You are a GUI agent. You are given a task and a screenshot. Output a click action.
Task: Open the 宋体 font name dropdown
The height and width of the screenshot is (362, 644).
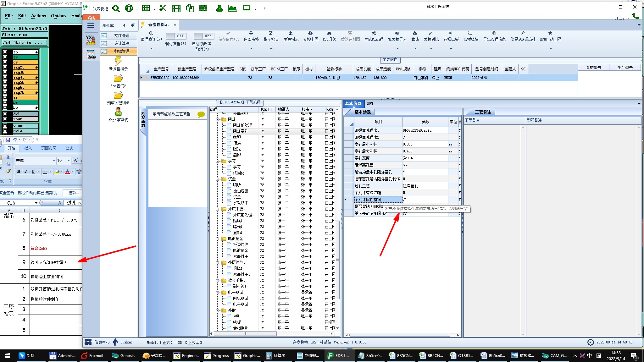pos(54,161)
